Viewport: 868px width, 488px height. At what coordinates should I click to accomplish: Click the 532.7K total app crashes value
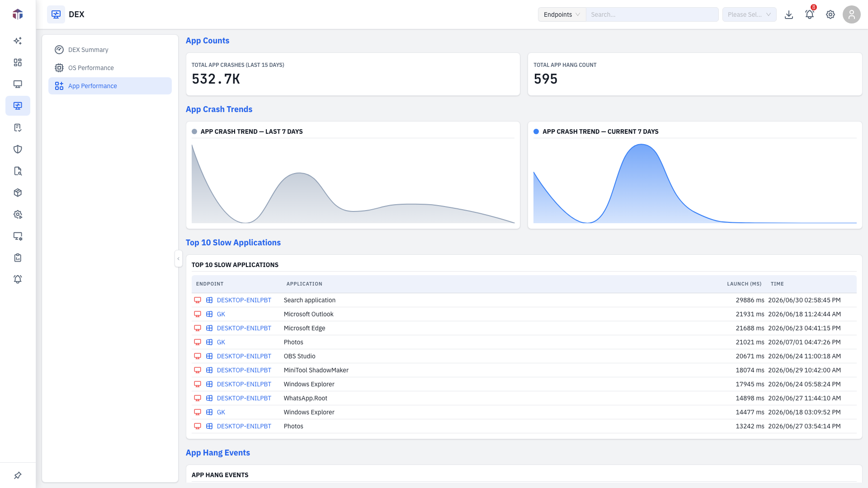pos(216,79)
